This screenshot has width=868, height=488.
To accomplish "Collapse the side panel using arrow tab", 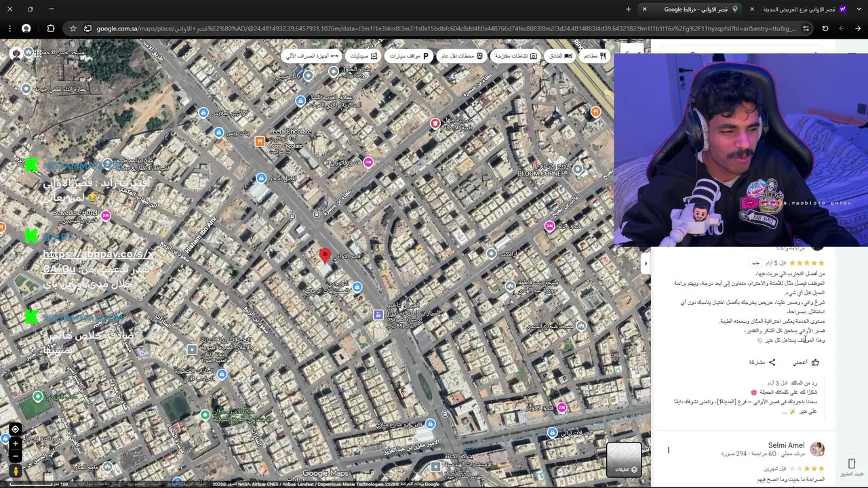I will pyautogui.click(x=645, y=263).
